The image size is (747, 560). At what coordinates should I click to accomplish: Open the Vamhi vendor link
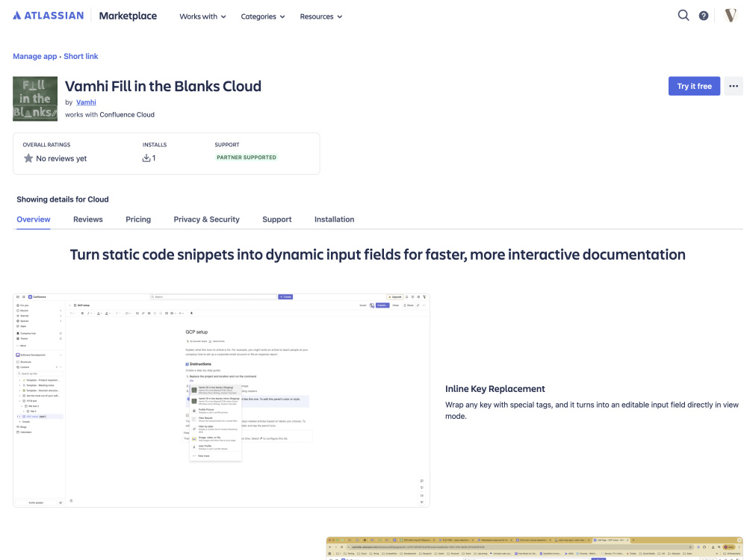(x=86, y=102)
